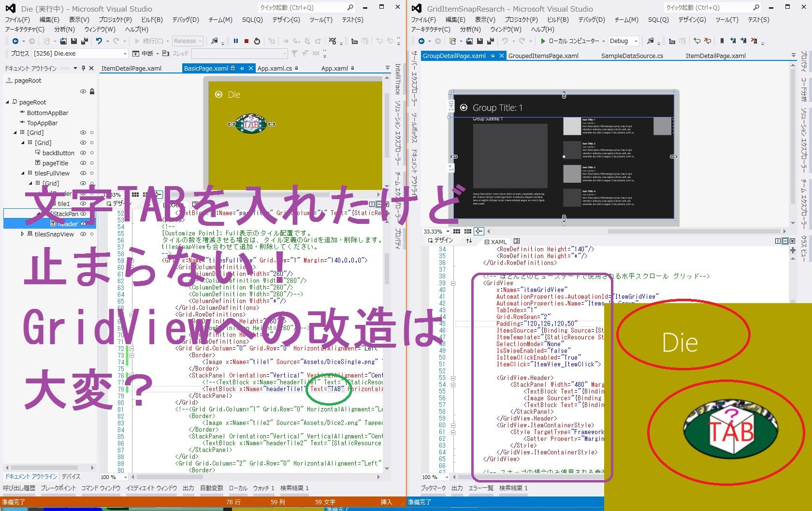Image resolution: width=812 pixels, height=511 pixels.
Task: Toggle bookmark icon in GridItemSnapResarch toolbar
Action: (722, 41)
